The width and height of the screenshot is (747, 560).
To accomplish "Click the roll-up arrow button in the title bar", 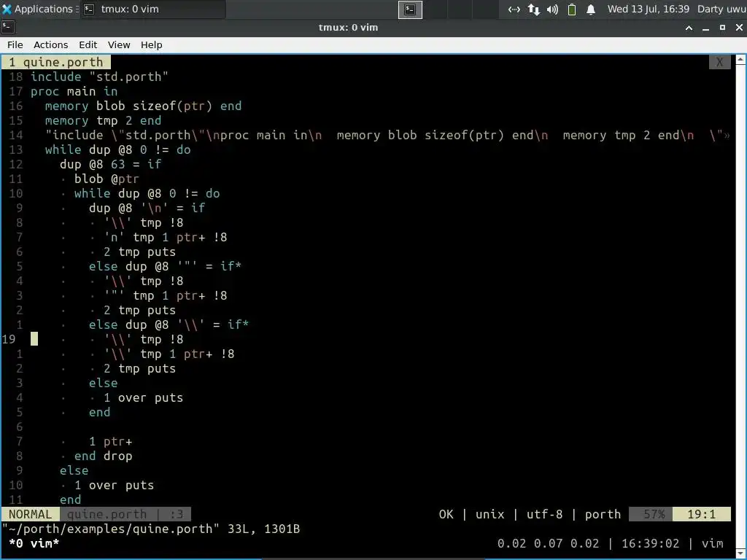I will coord(689,28).
